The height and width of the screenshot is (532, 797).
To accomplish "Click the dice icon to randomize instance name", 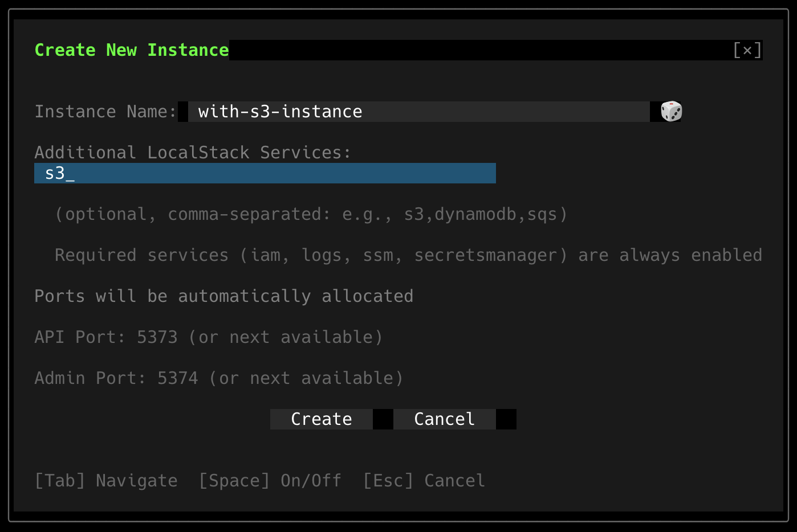I will click(x=670, y=111).
